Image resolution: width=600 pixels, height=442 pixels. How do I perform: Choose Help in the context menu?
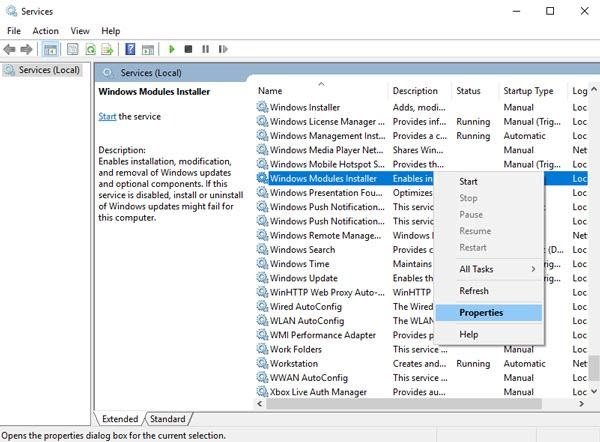(489, 334)
